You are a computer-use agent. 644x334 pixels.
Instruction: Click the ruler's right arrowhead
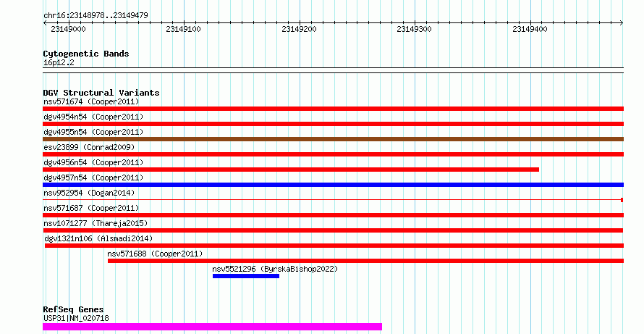(622, 23)
